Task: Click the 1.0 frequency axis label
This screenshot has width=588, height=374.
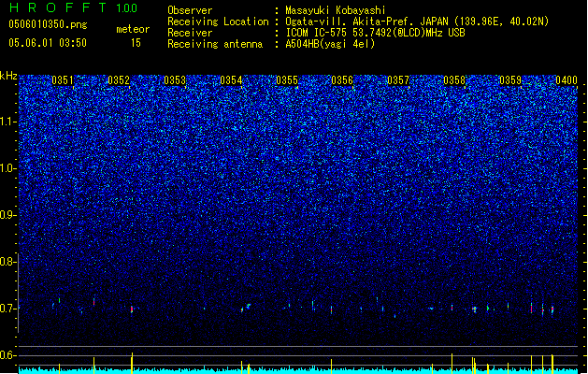Action: coord(8,168)
